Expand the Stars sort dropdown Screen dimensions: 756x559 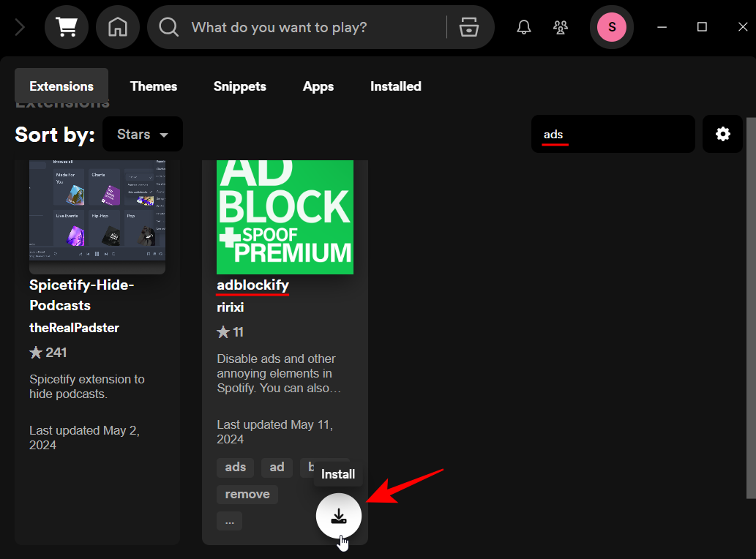tap(143, 135)
